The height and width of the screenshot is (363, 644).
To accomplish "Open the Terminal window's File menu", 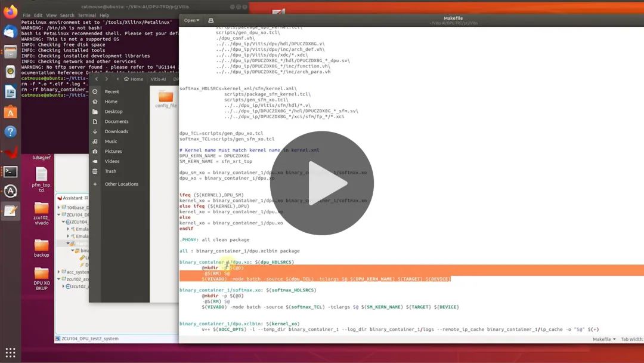I will [x=26, y=15].
